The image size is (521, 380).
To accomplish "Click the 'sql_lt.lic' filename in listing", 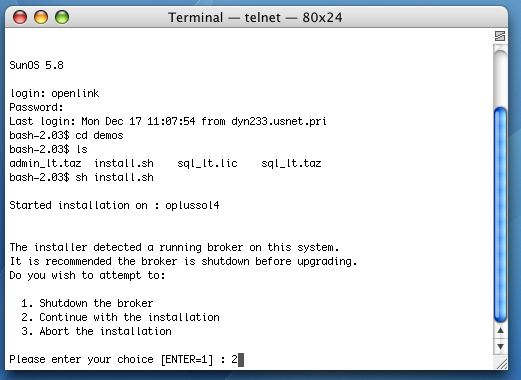I will click(x=207, y=163).
